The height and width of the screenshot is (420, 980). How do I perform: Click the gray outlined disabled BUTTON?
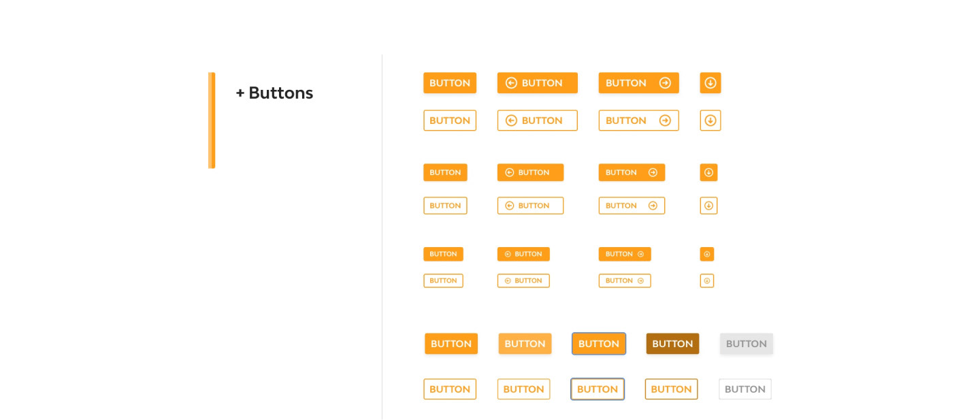pos(745,389)
